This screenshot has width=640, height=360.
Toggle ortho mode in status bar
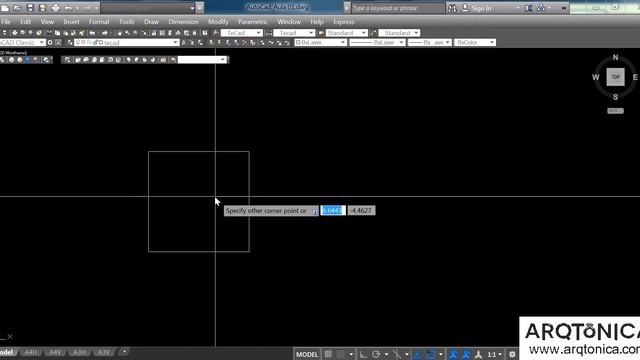point(363,354)
